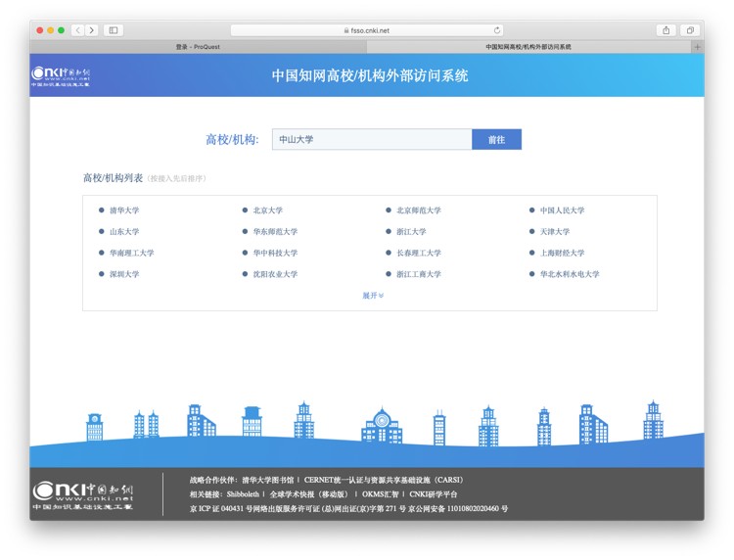
Task: Click the fsso.cnki.net address bar
Action: click(x=367, y=30)
